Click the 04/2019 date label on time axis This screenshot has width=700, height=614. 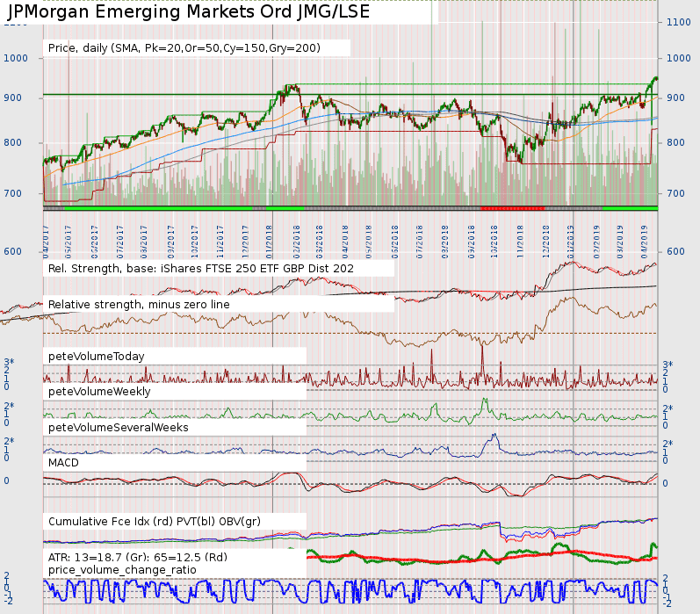[644, 242]
